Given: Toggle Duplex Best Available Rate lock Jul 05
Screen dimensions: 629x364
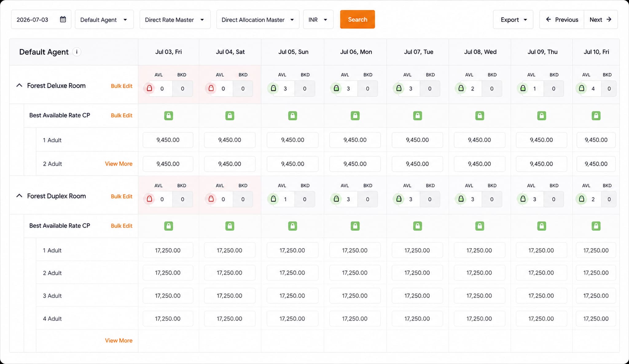Looking at the screenshot, I should coord(292,226).
